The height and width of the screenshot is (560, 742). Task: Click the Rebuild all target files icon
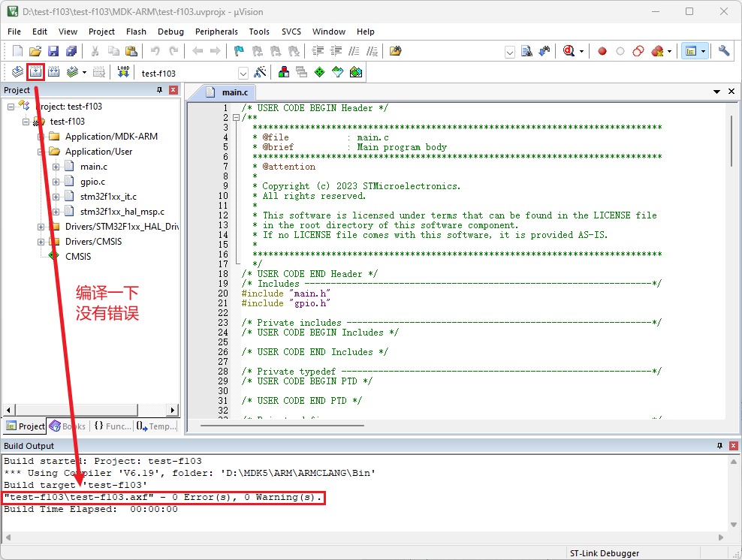click(x=53, y=72)
